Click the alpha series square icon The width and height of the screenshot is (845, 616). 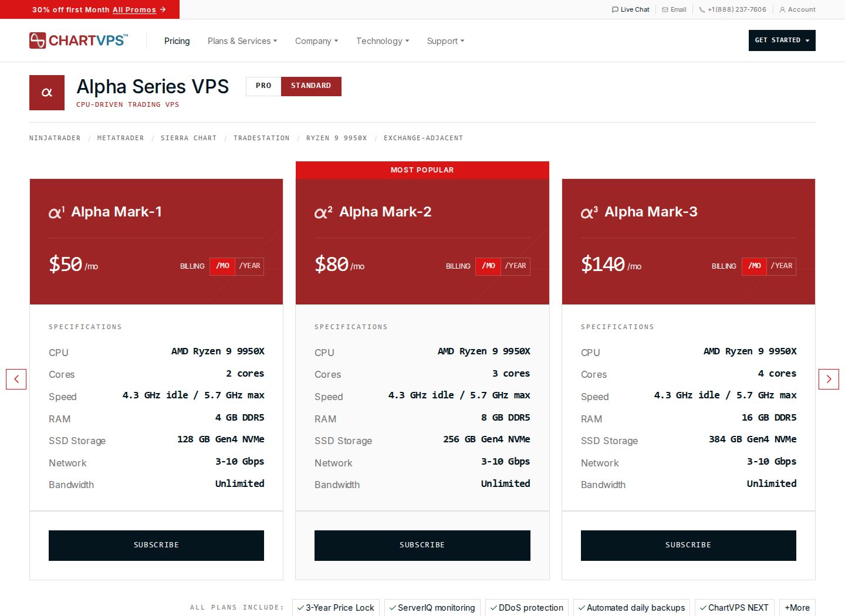pyautogui.click(x=47, y=93)
